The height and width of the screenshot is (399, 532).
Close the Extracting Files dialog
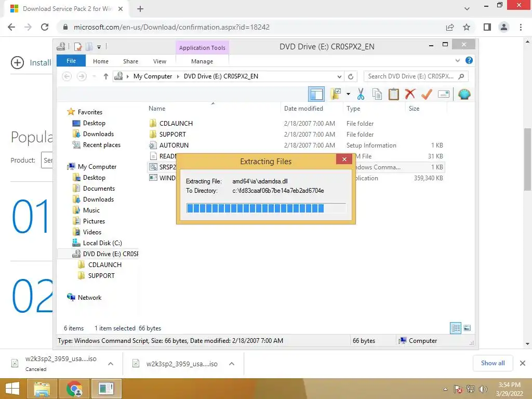344,159
